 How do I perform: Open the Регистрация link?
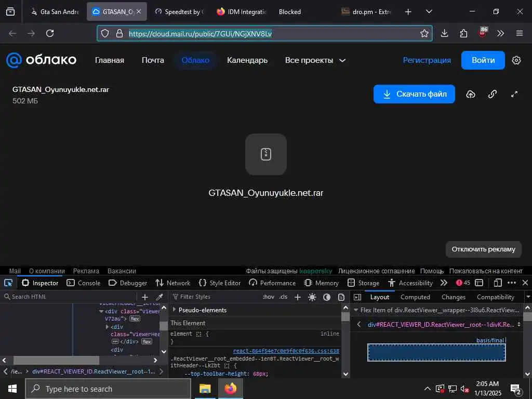[427, 60]
